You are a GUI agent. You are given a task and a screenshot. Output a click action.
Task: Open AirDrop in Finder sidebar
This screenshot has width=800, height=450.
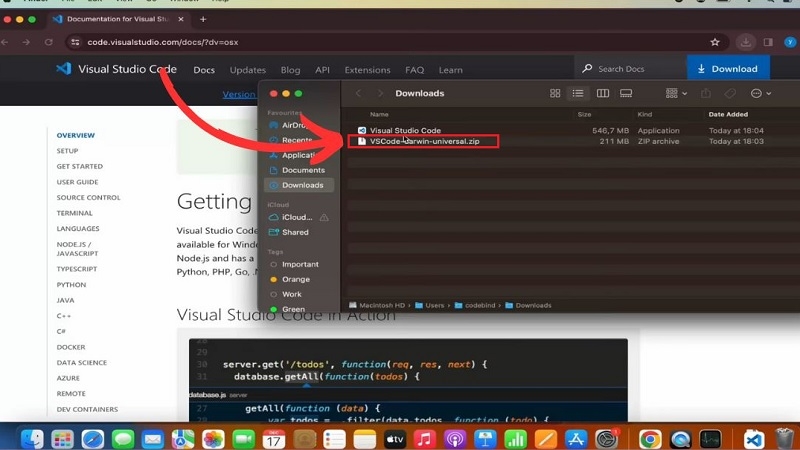coord(293,125)
